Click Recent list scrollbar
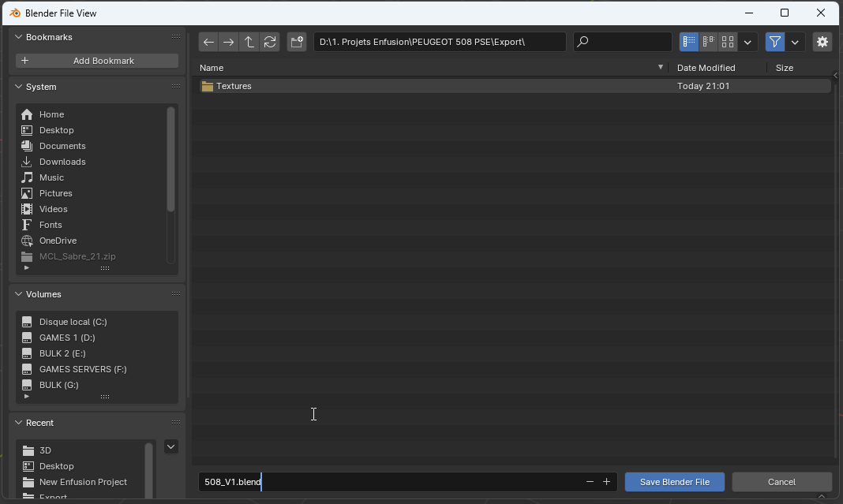Image resolution: width=843 pixels, height=504 pixels. coord(149,470)
